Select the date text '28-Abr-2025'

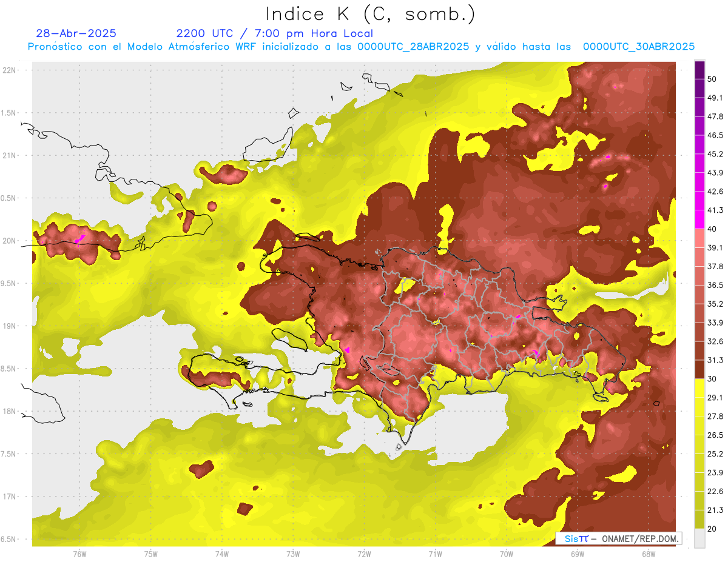click(x=76, y=33)
